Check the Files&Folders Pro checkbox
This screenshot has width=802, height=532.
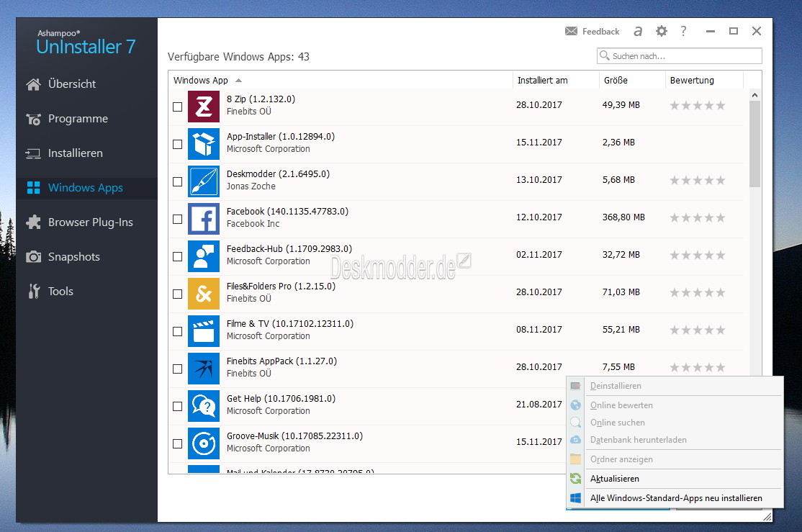[178, 294]
